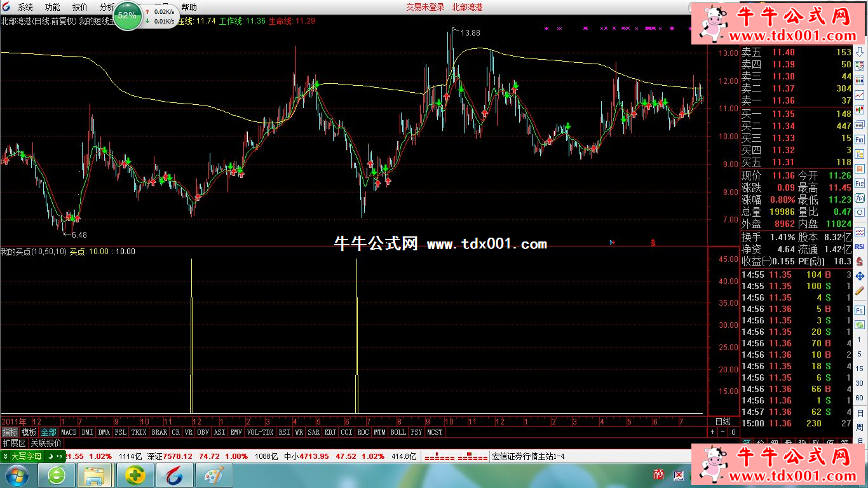Switch to 60-minute period
Screen dimensions: 868x488
(860, 398)
